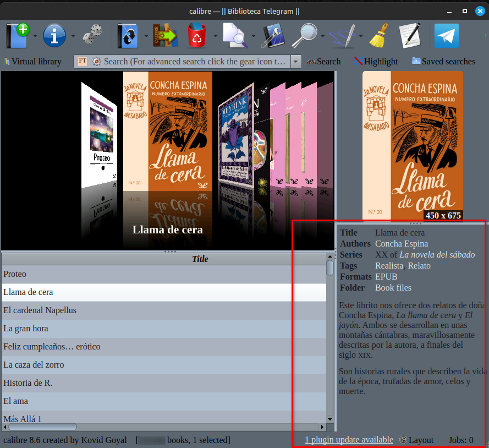Select La caza del zorro row
This screenshot has height=448, width=489.
coord(164,365)
